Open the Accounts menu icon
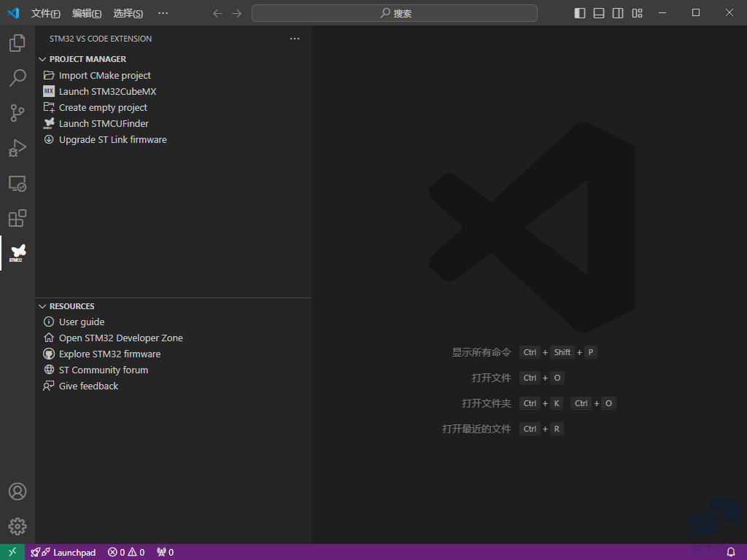747x560 pixels. [18, 491]
